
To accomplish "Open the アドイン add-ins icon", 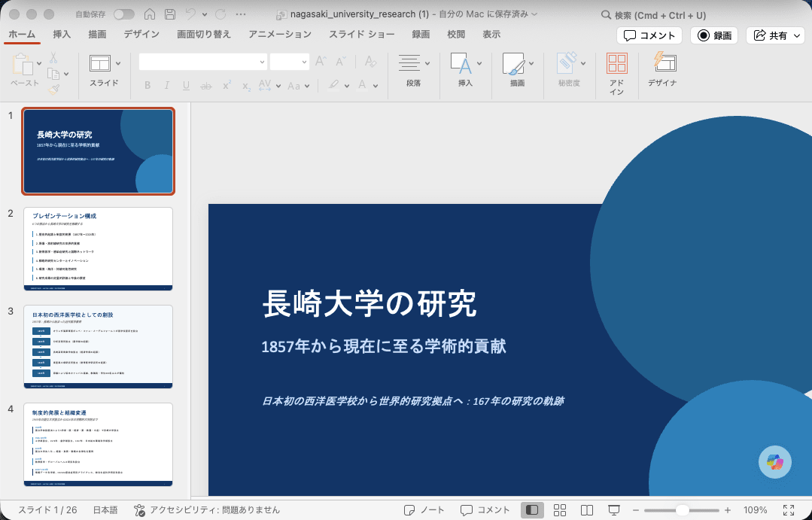I will (617, 64).
